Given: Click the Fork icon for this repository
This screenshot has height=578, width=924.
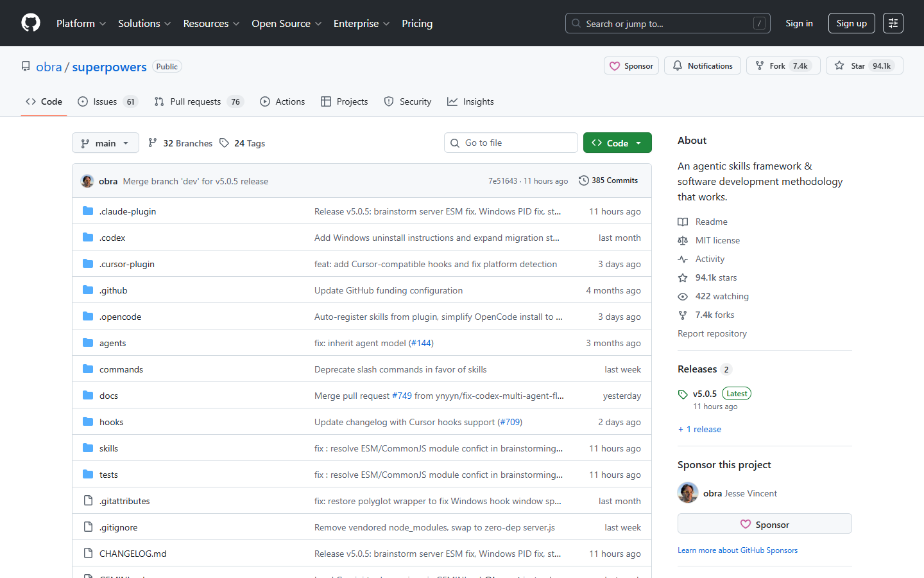Looking at the screenshot, I should click(x=757, y=65).
